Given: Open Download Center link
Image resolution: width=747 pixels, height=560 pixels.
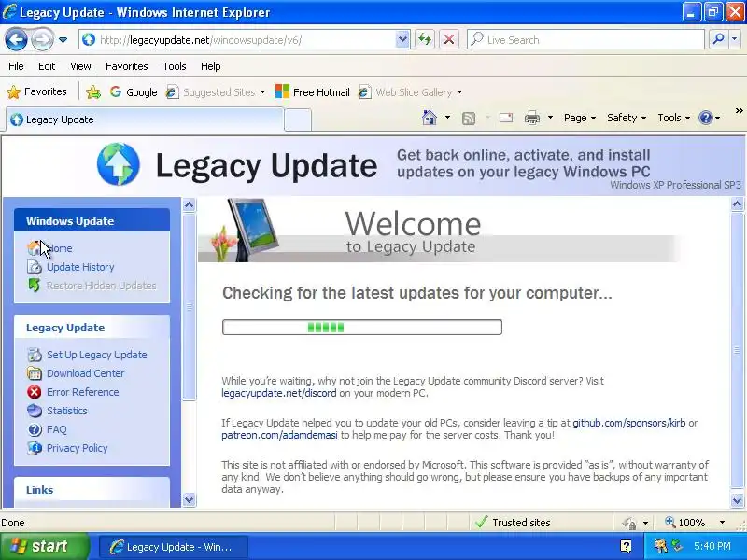Looking at the screenshot, I should pos(85,373).
